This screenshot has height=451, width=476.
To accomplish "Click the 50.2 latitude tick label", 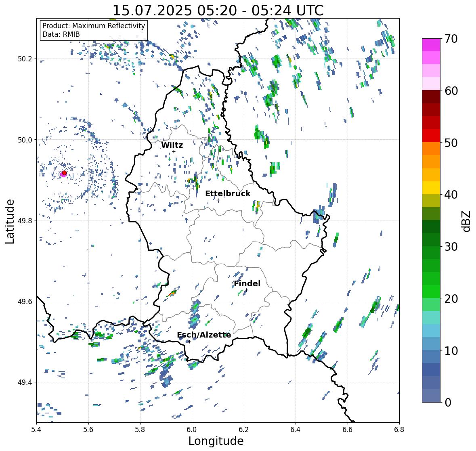I will 25,59.
